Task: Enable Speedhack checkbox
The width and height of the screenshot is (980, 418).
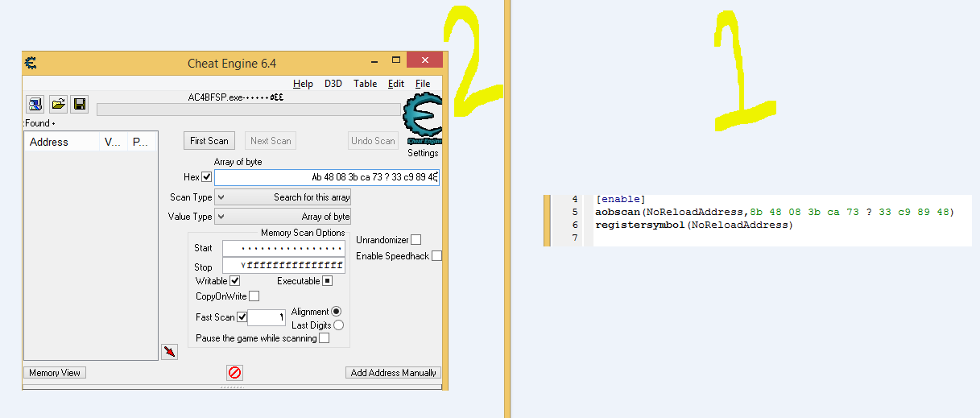Action: point(436,256)
